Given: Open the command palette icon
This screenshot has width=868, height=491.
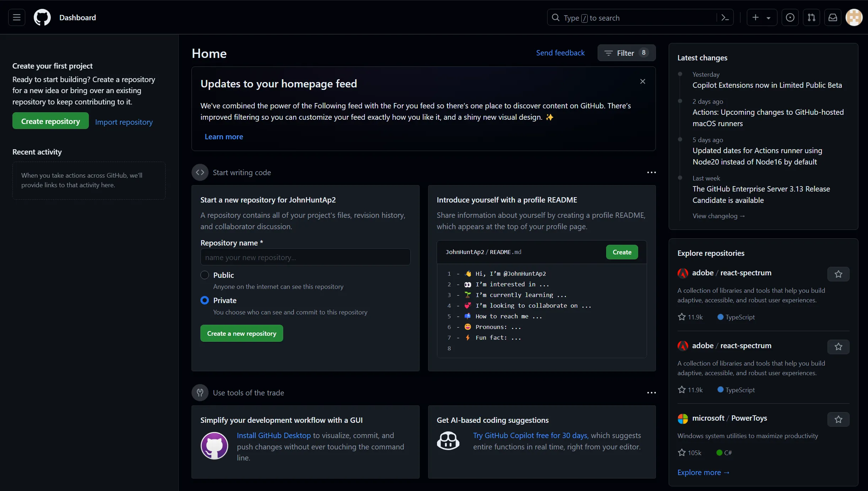Looking at the screenshot, I should point(725,18).
